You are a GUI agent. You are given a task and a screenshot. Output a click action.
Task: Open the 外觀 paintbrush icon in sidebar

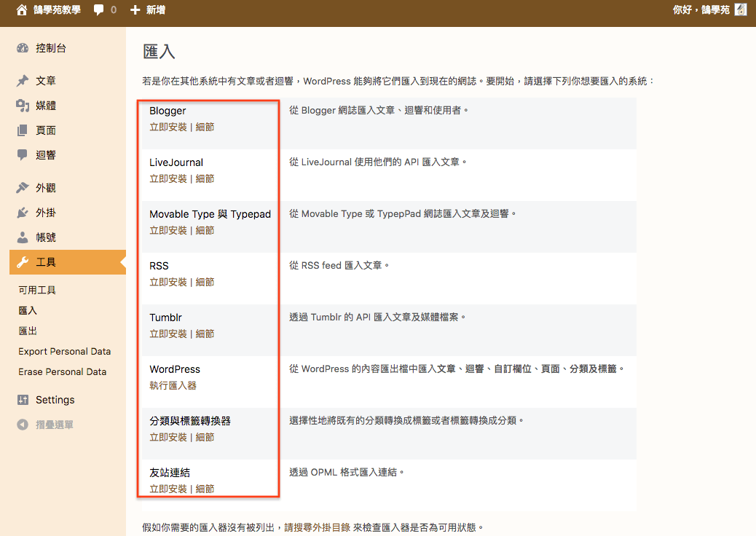pyautogui.click(x=23, y=188)
